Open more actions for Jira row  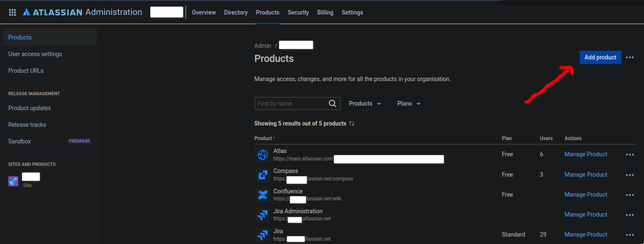pyautogui.click(x=630, y=234)
